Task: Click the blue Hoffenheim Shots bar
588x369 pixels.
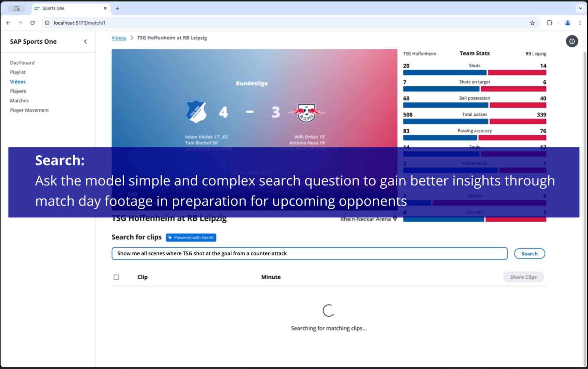Action: 445,73
